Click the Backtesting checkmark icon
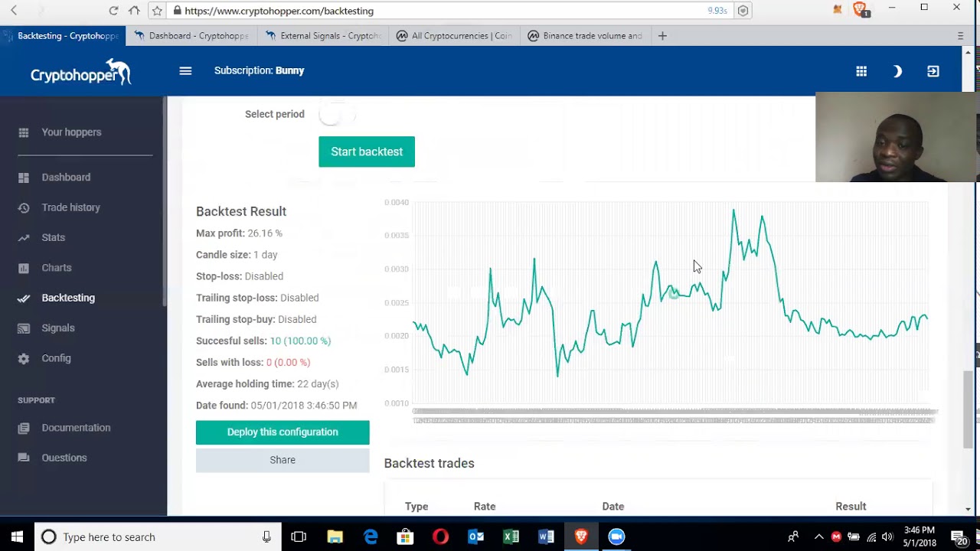This screenshot has height=551, width=980. [x=24, y=298]
